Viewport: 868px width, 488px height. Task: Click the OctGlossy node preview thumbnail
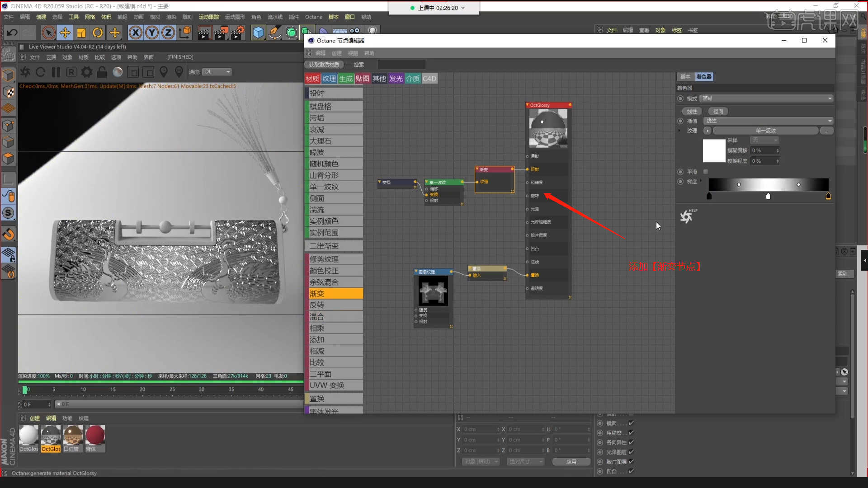(x=548, y=129)
